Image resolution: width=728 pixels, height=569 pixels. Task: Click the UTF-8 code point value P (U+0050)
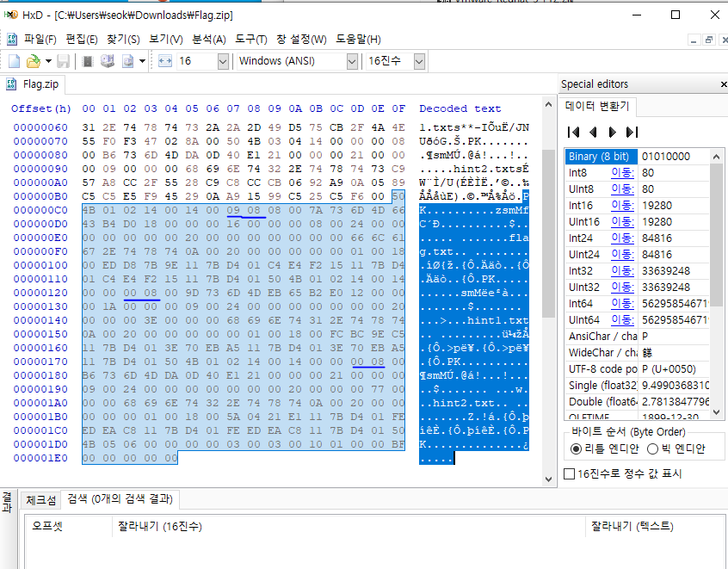pos(674,369)
